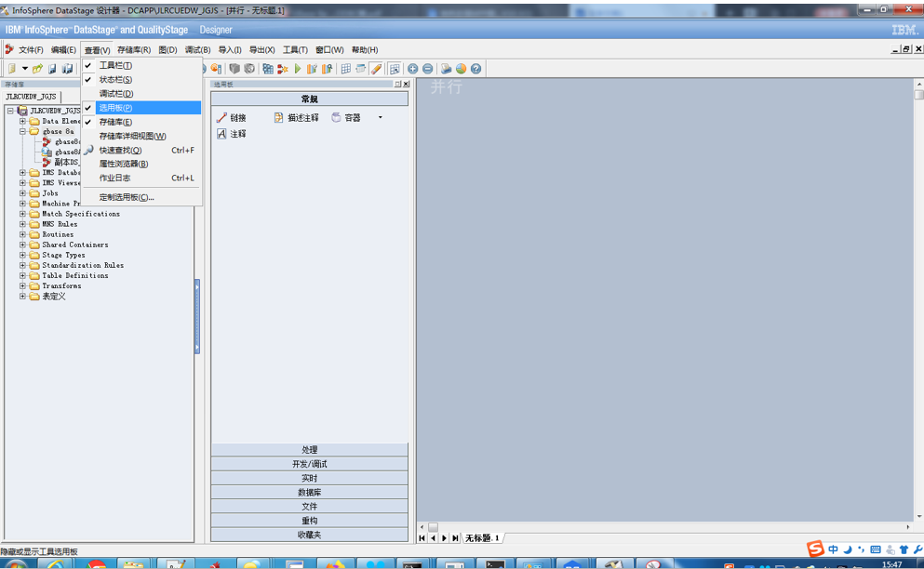Expand the 表定义 folder node
This screenshot has width=924, height=569.
(22, 297)
